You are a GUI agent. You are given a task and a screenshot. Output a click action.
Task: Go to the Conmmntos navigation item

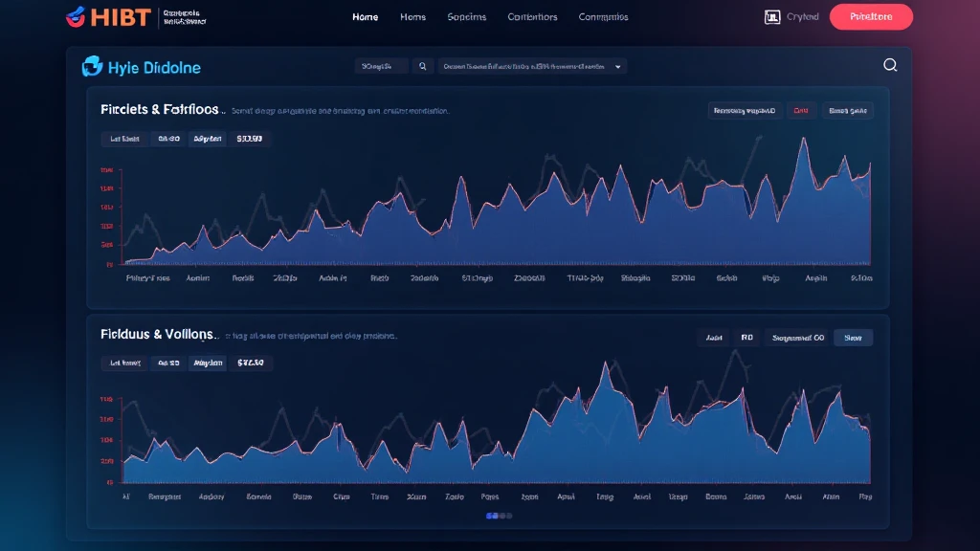[x=603, y=17]
